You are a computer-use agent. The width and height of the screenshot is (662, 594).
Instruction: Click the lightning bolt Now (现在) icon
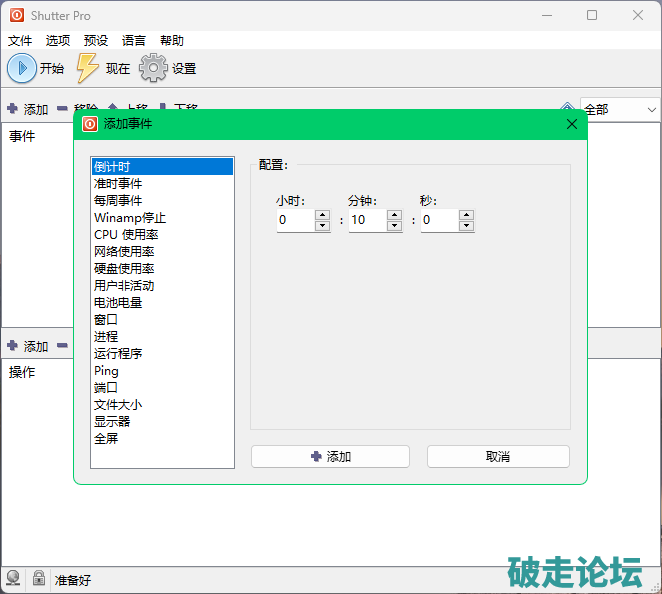[x=88, y=68]
